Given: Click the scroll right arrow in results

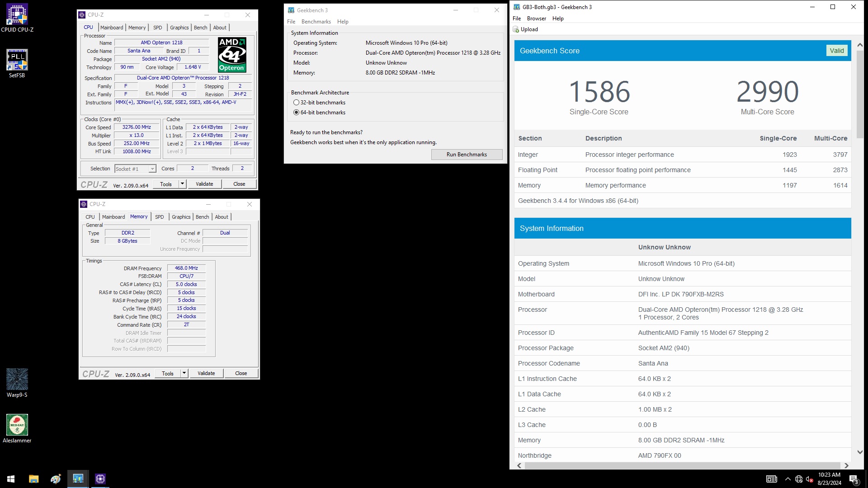Looking at the screenshot, I should (846, 466).
